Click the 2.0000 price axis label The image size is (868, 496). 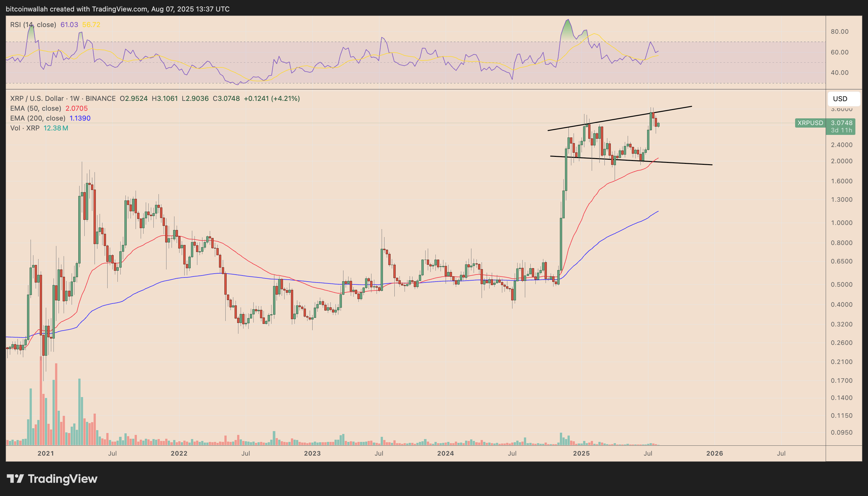point(841,161)
